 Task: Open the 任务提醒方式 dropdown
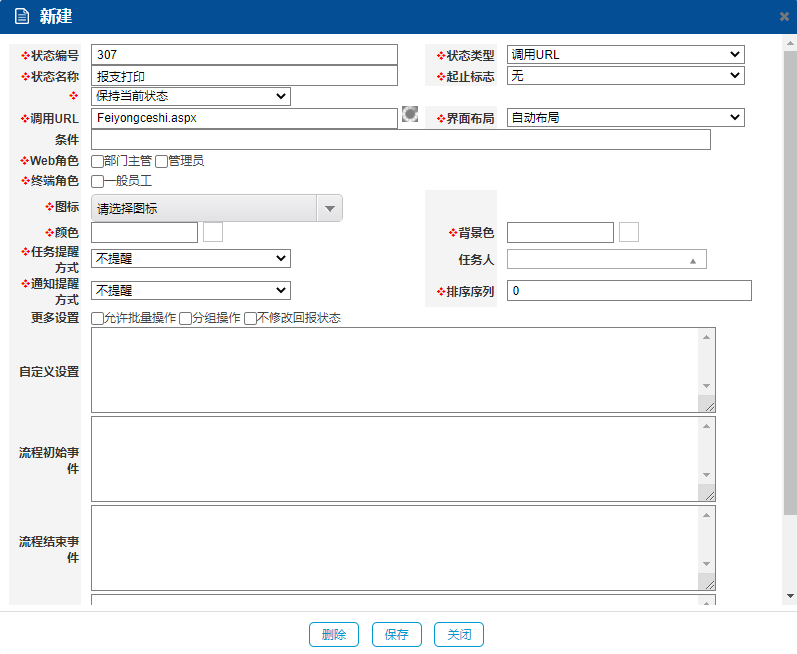pos(190,259)
